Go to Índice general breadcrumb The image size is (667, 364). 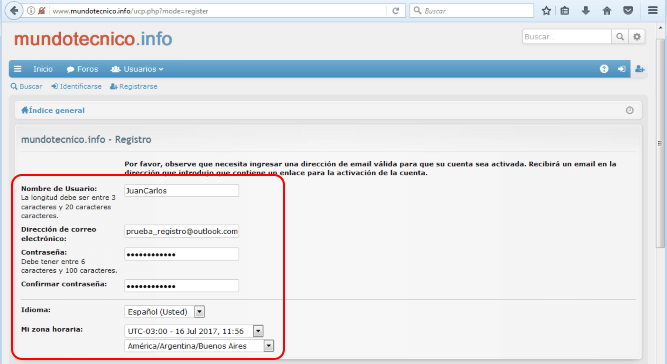(53, 111)
